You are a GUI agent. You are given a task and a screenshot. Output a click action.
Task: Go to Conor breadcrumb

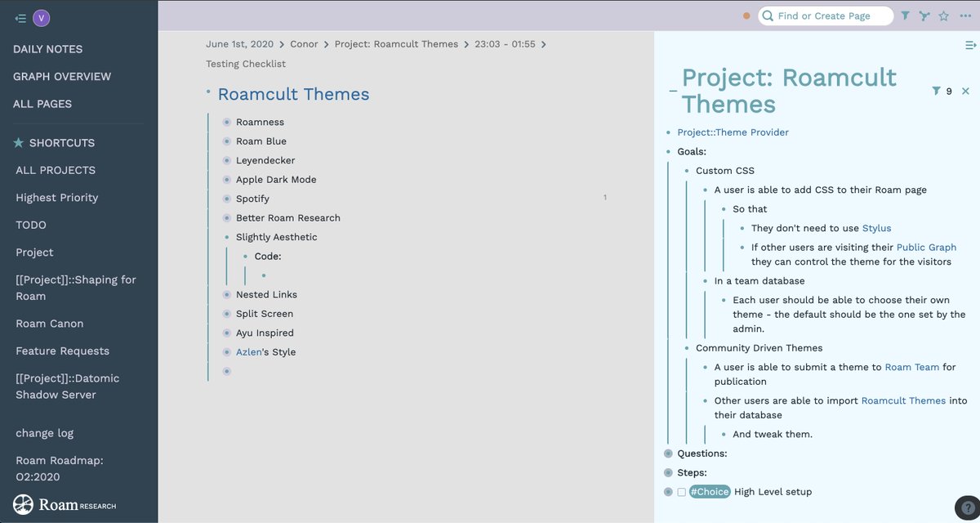pos(304,44)
